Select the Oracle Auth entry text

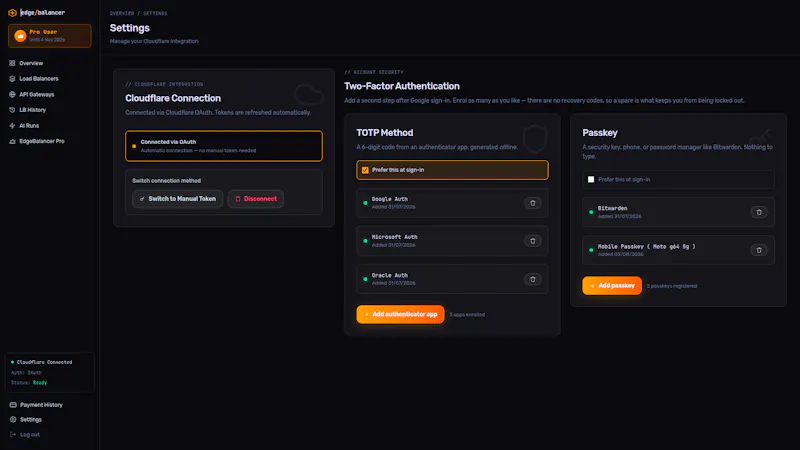390,276
